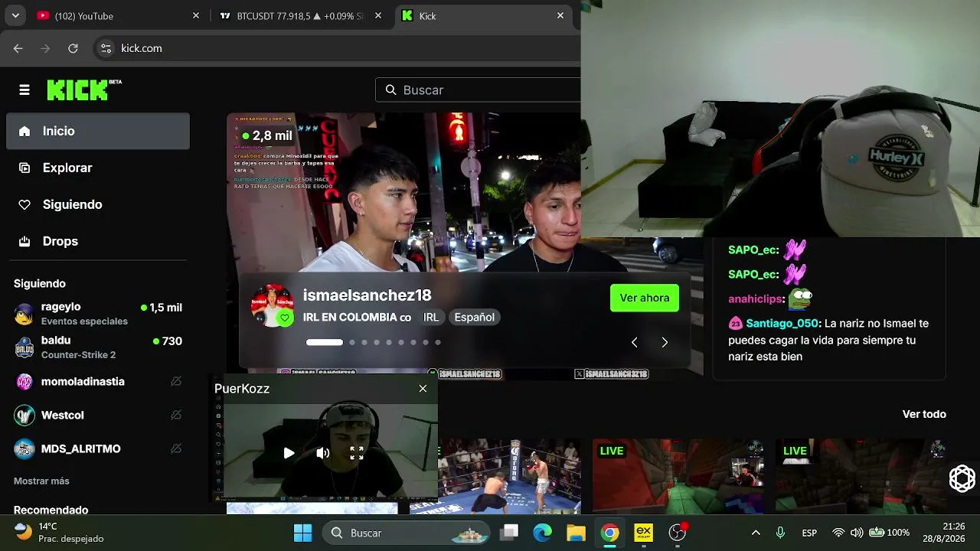Open Task View on the taskbar
The height and width of the screenshot is (551, 980).
point(509,533)
